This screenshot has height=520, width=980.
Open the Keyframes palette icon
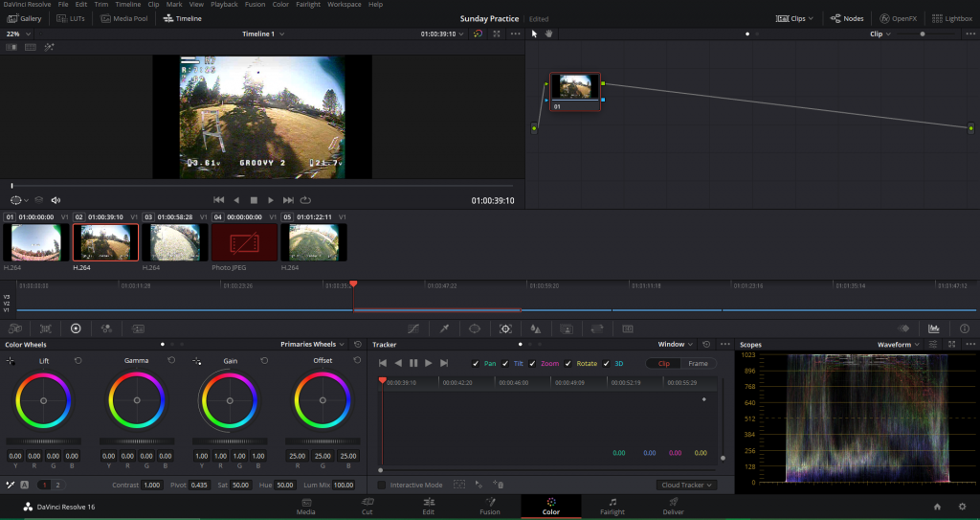(903, 328)
